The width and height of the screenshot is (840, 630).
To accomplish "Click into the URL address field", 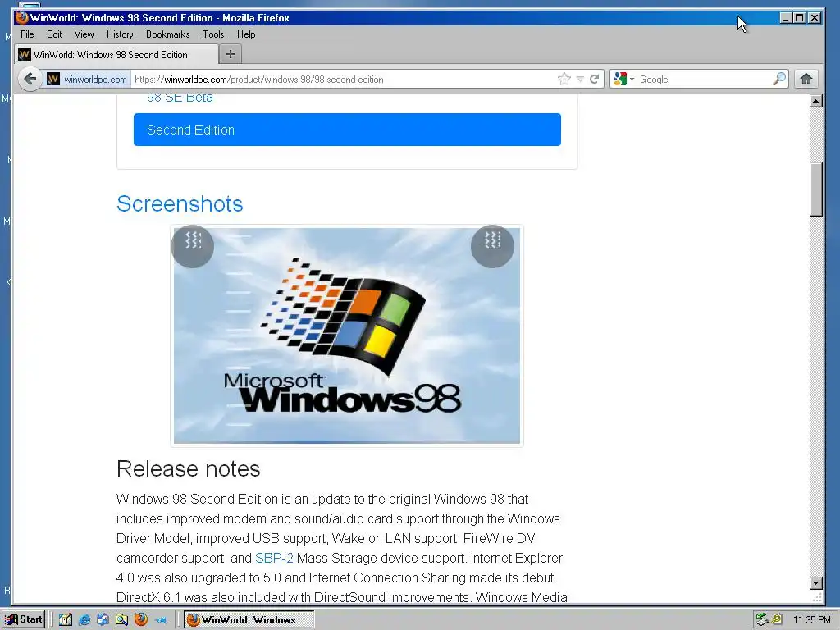I will pyautogui.click(x=343, y=80).
